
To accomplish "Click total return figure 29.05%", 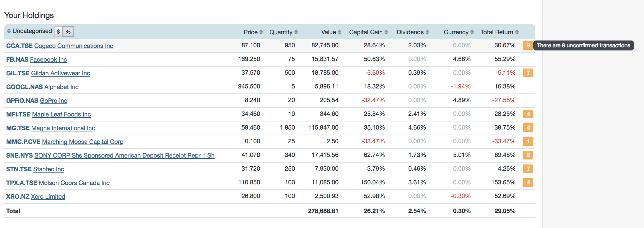I will (x=505, y=211).
